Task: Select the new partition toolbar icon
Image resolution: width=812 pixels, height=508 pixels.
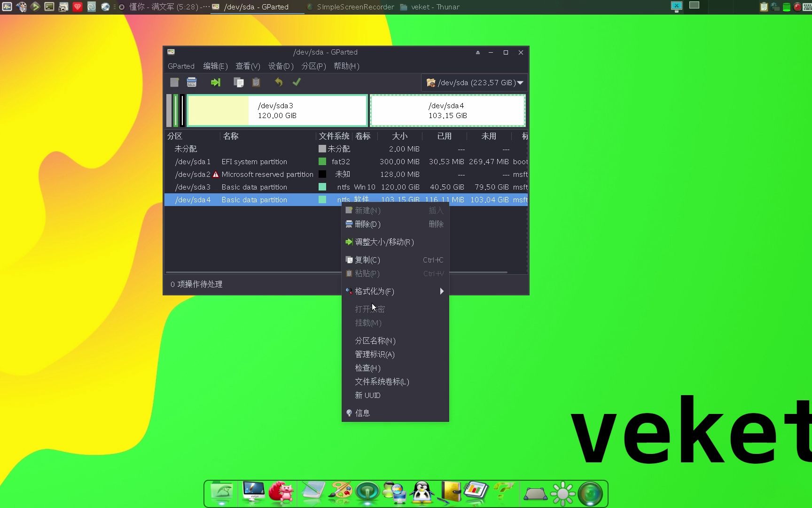Action: coord(174,82)
